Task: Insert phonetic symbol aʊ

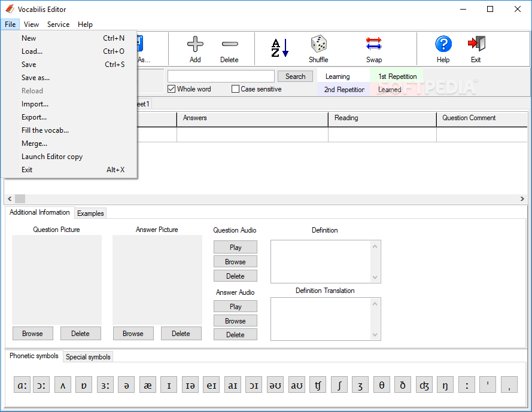Action: click(297, 385)
